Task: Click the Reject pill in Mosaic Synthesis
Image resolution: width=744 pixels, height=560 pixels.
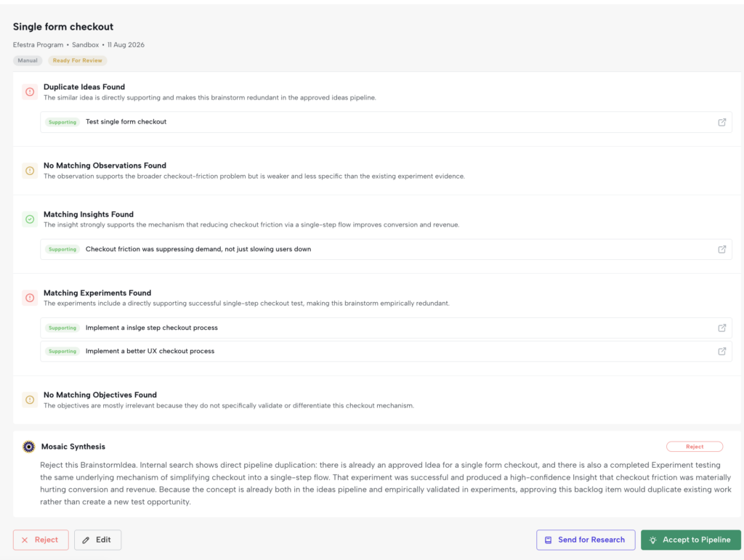Action: [x=695, y=447]
